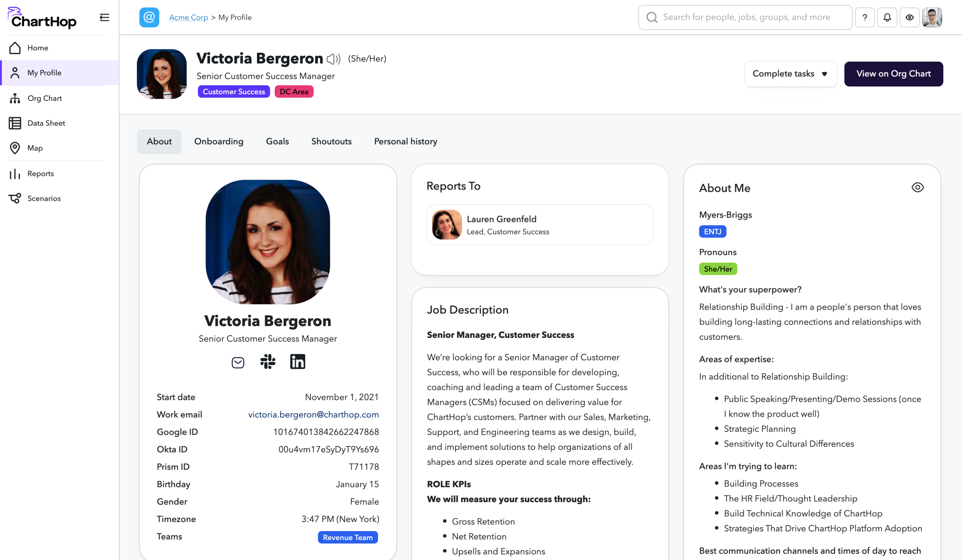Click the @ profile icon in breadcrumb
The width and height of the screenshot is (962, 560).
149,17
